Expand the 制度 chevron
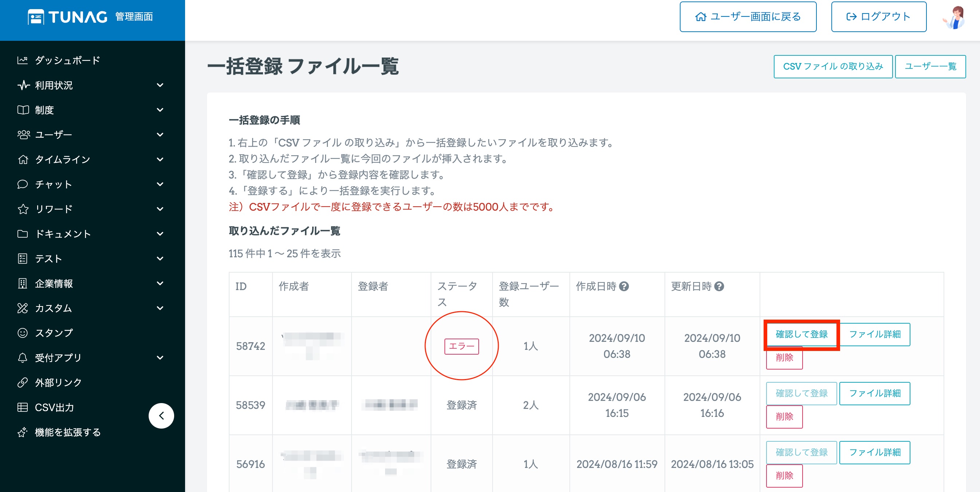Screen dimensions: 980x492 pyautogui.click(x=160, y=110)
